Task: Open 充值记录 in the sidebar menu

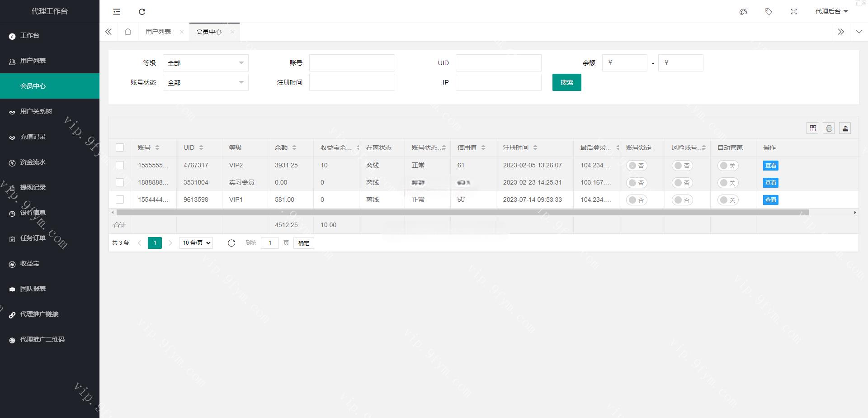Action: point(33,137)
